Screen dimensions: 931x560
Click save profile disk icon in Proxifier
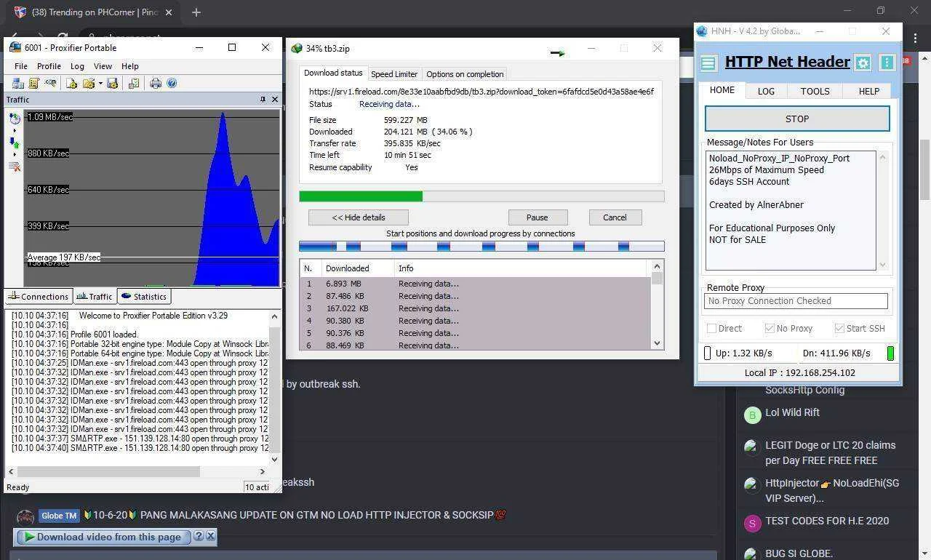click(113, 84)
